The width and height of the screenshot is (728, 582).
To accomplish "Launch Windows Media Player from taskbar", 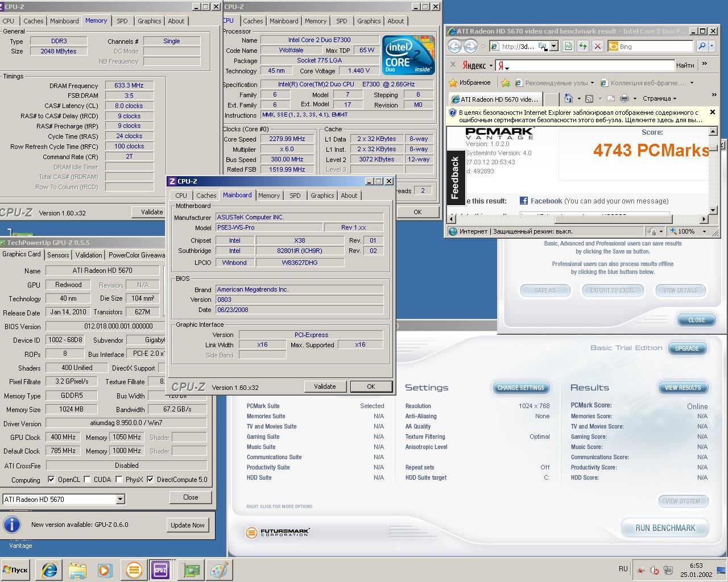I will pyautogui.click(x=105, y=569).
